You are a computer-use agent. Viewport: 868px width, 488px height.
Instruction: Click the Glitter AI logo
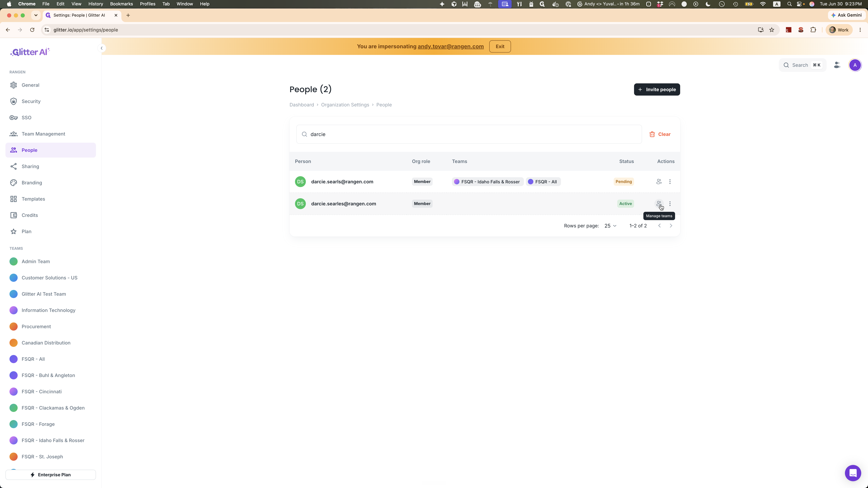coord(30,52)
